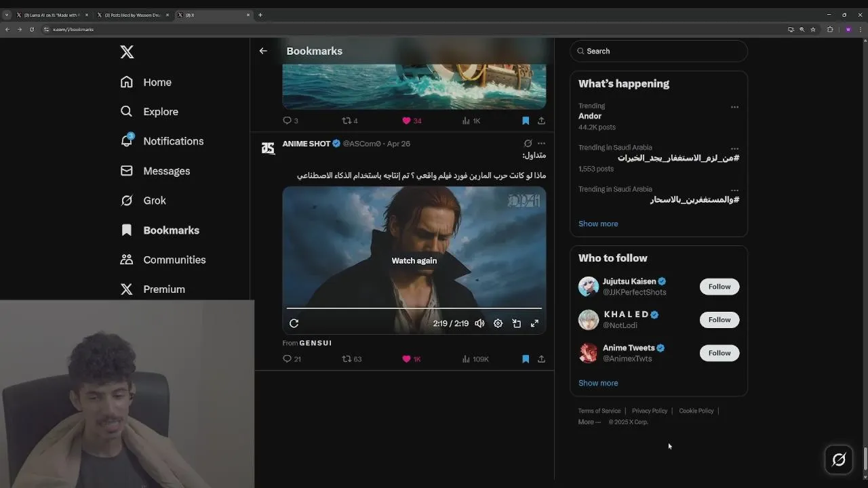
Task: Follow Jujutsu Kaisen
Action: tap(719, 287)
